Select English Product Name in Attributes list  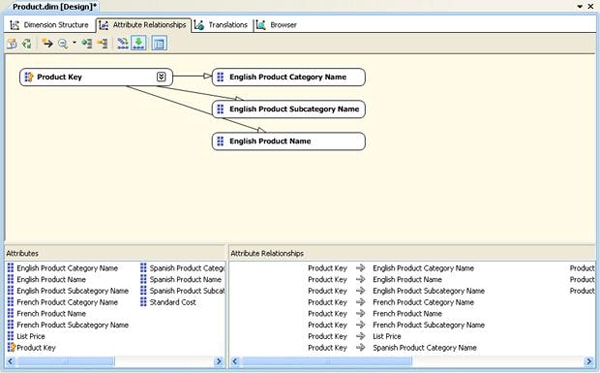click(x=51, y=279)
